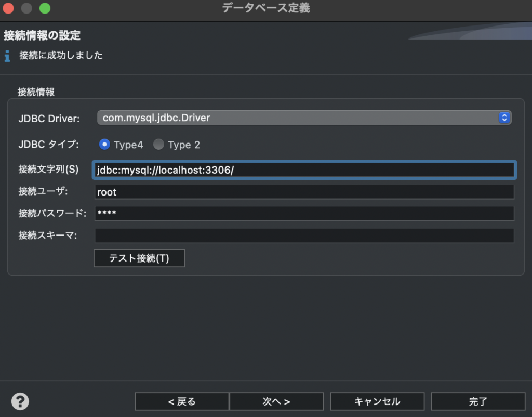This screenshot has width=532, height=417.
Task: Click the 接続ユーザ field containing root
Action: (304, 192)
